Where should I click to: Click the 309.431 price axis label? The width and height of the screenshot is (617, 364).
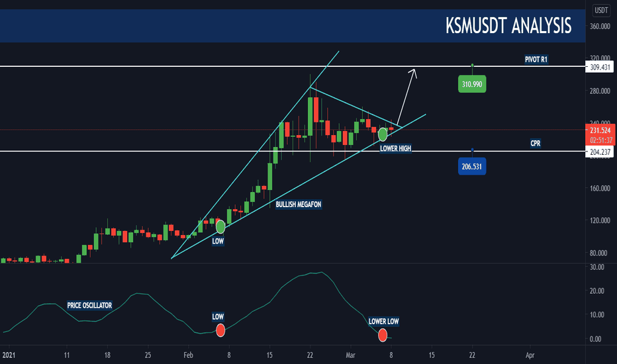coord(600,68)
